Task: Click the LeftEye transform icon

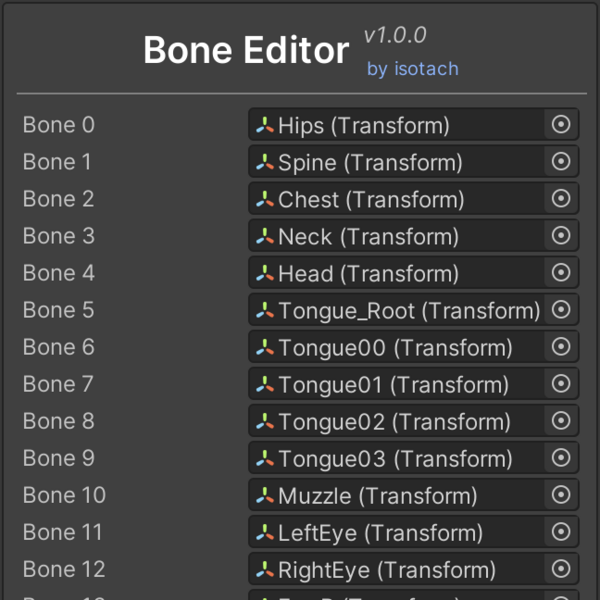Action: point(264,533)
